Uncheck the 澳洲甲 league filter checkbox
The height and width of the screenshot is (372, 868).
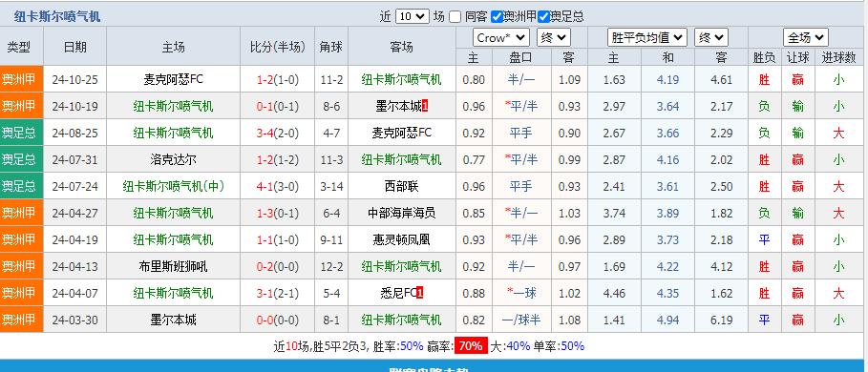point(498,16)
